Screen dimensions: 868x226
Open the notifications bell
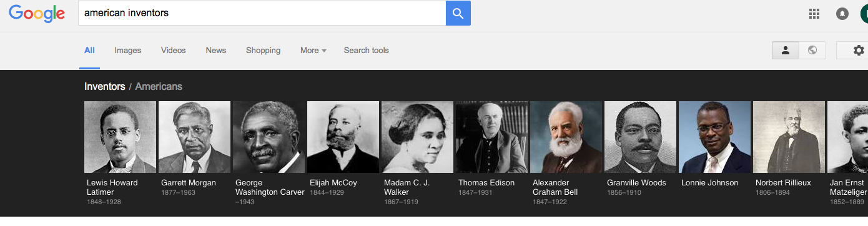tap(842, 14)
